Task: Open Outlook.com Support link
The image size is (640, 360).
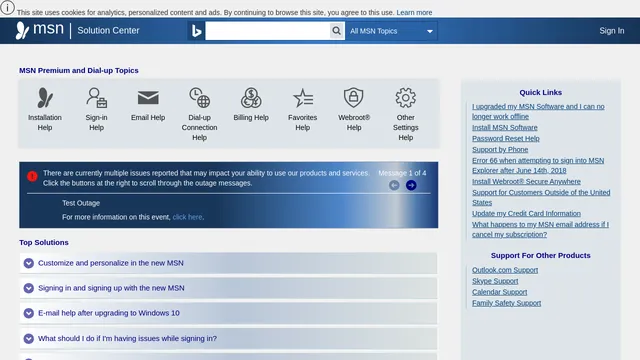Action: point(505,270)
